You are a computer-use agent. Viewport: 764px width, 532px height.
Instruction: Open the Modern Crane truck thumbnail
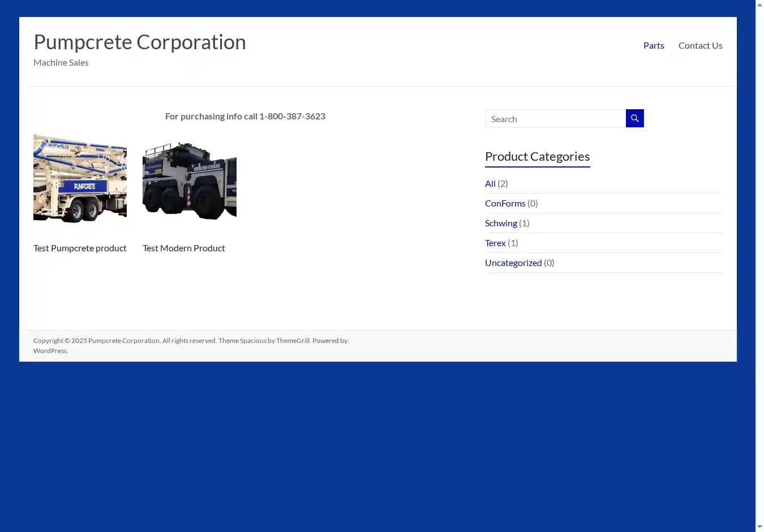pyautogui.click(x=189, y=180)
